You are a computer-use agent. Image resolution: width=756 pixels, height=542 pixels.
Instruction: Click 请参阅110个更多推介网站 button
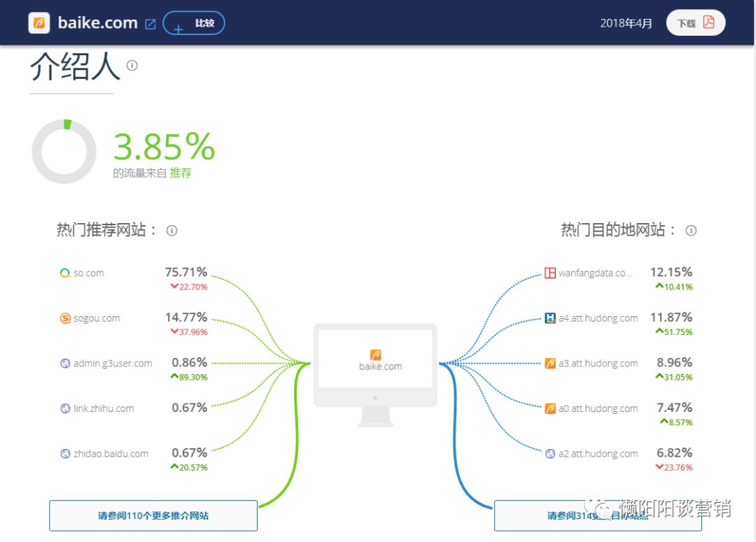click(x=153, y=515)
